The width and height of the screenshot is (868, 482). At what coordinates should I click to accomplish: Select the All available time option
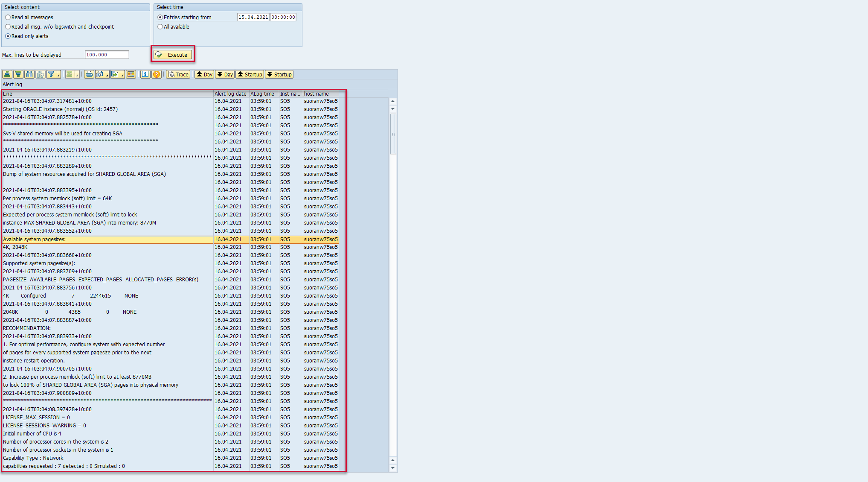(x=160, y=27)
